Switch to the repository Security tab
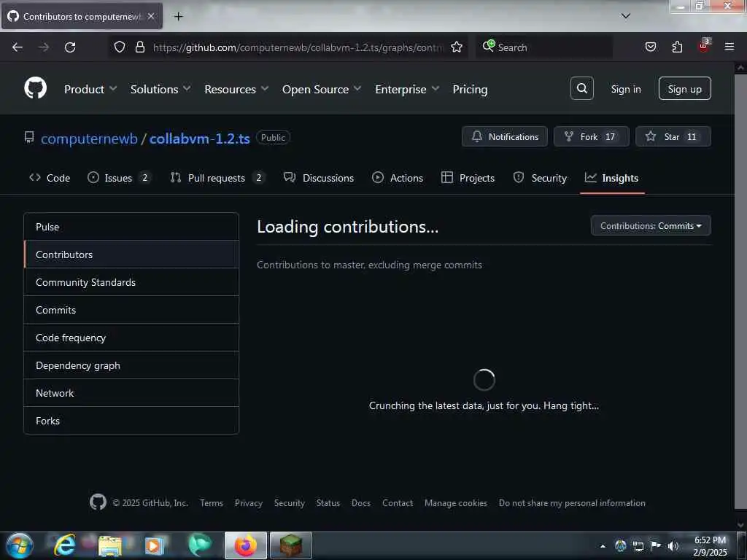The height and width of the screenshot is (560, 747). (x=540, y=178)
